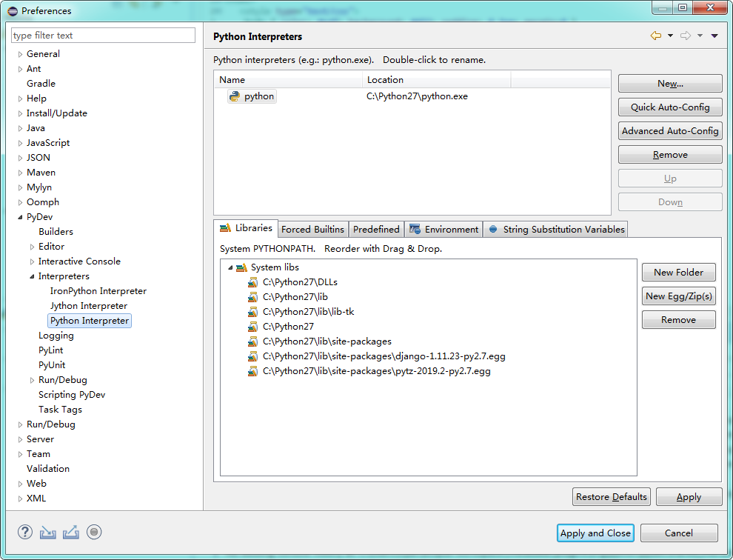Switch to the Libraries tab
The image size is (733, 560).
tap(247, 228)
